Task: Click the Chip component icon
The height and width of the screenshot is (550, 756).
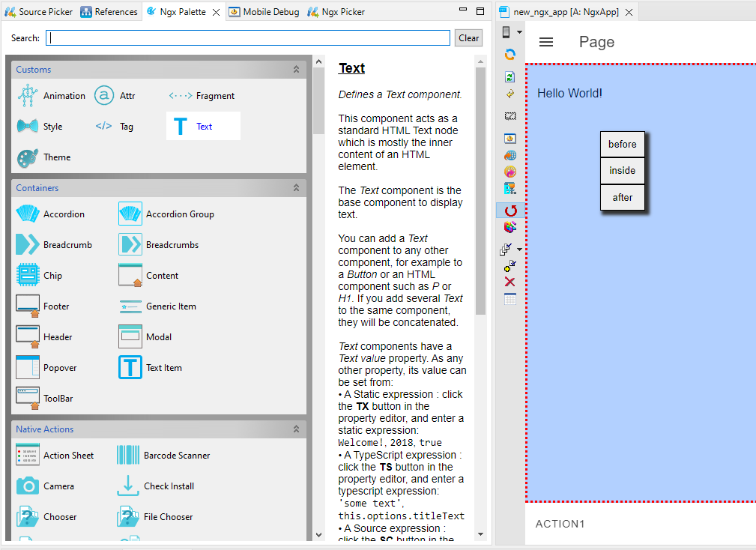Action: click(28, 276)
